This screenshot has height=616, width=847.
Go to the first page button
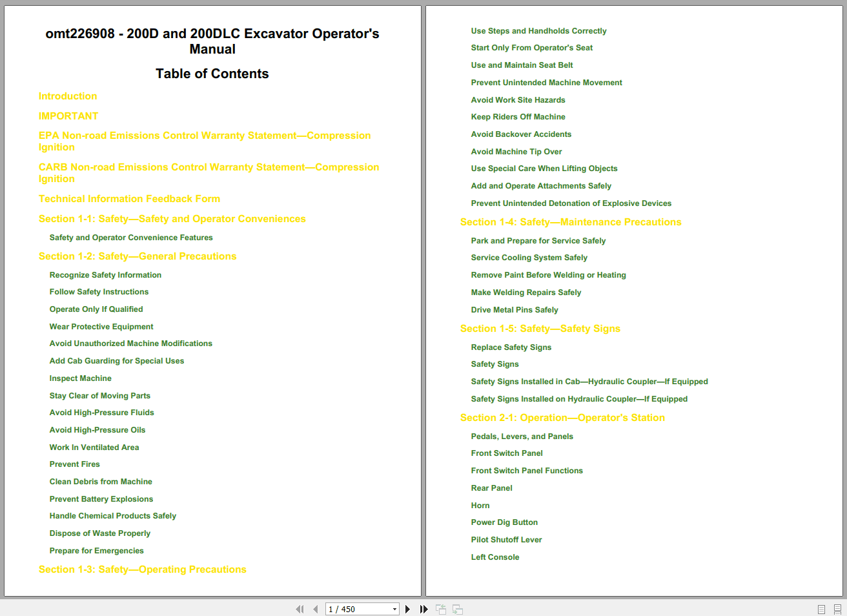[x=300, y=609]
